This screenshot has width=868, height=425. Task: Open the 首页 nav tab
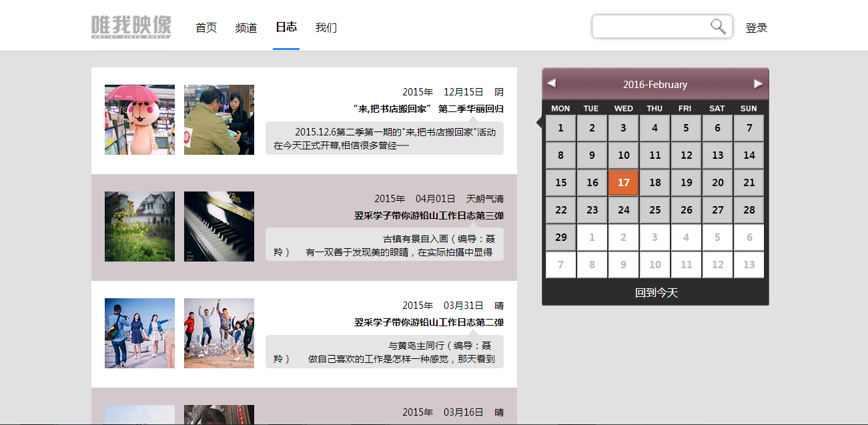click(206, 27)
